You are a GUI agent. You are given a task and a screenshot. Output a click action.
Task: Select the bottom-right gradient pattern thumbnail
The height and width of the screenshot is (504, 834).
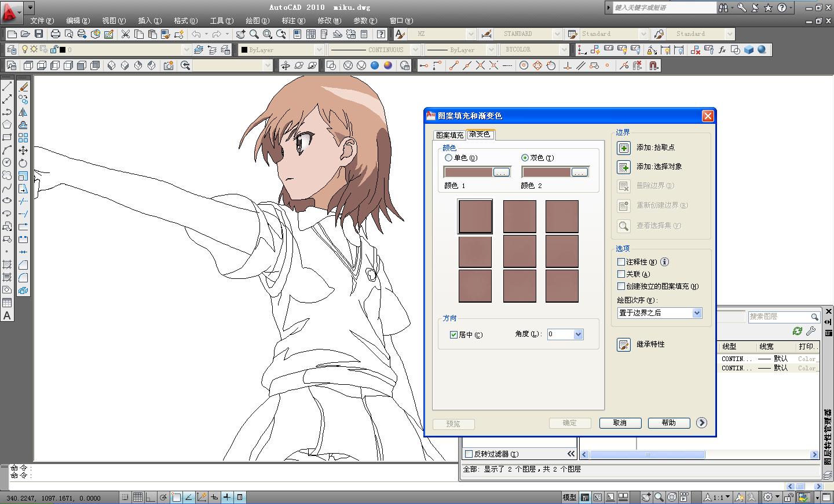click(x=562, y=286)
